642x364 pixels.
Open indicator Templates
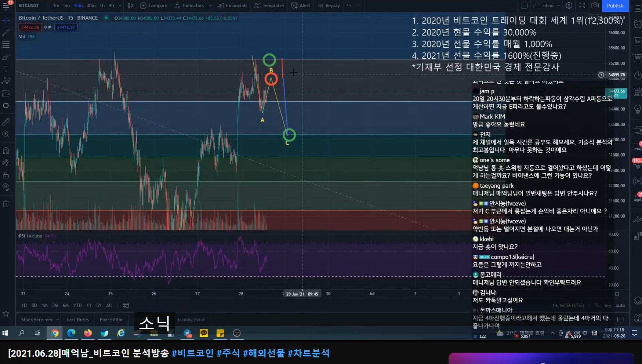(269, 6)
